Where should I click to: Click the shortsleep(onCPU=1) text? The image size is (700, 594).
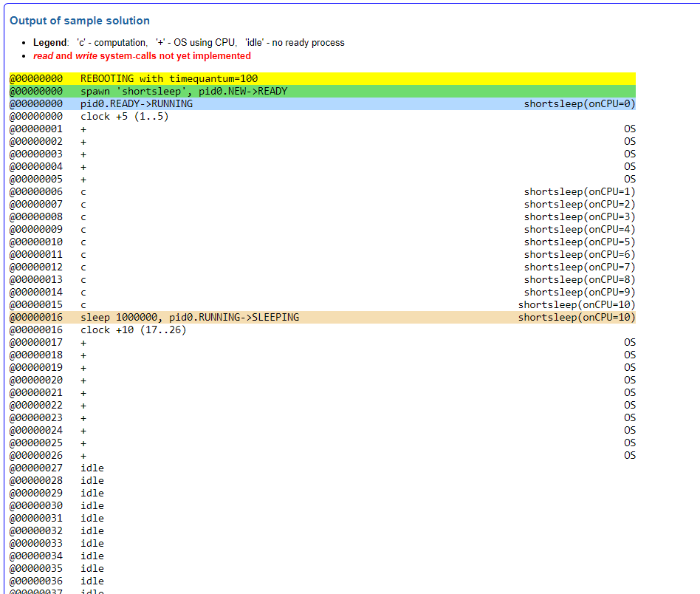click(x=580, y=191)
